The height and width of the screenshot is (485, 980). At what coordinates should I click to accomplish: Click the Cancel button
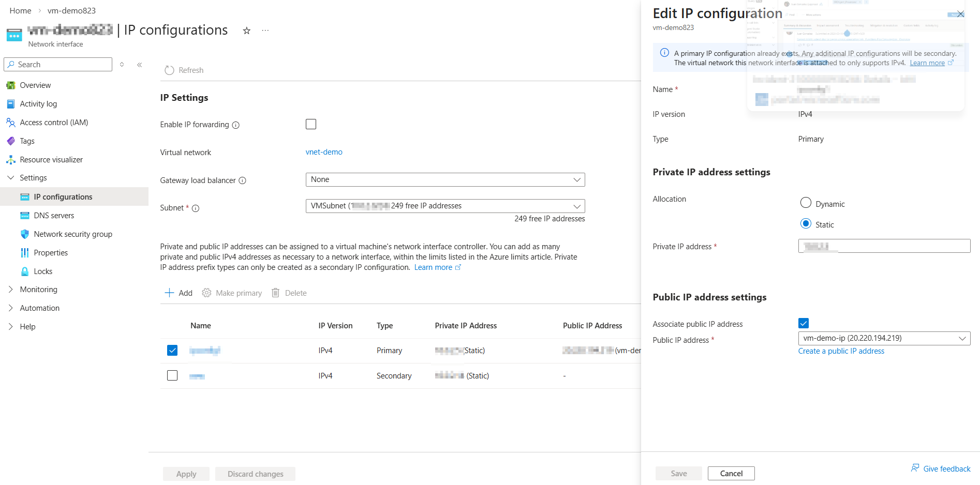click(731, 474)
